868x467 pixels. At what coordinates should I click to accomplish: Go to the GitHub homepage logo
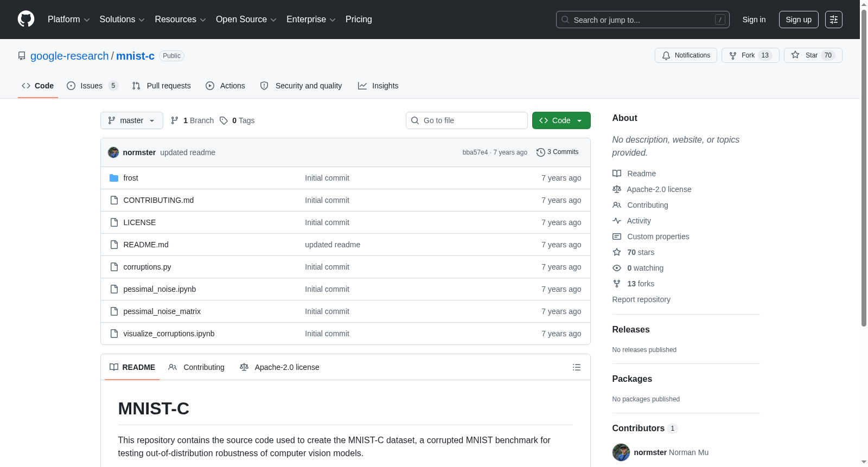(x=26, y=20)
